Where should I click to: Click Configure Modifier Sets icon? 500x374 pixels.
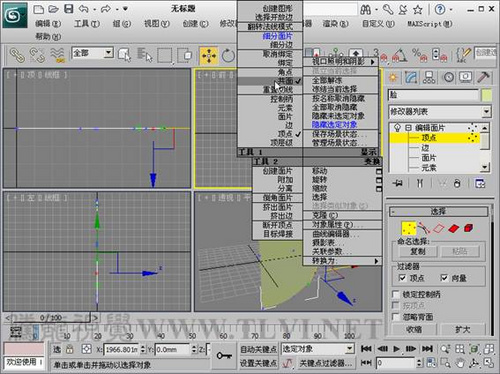(480, 183)
